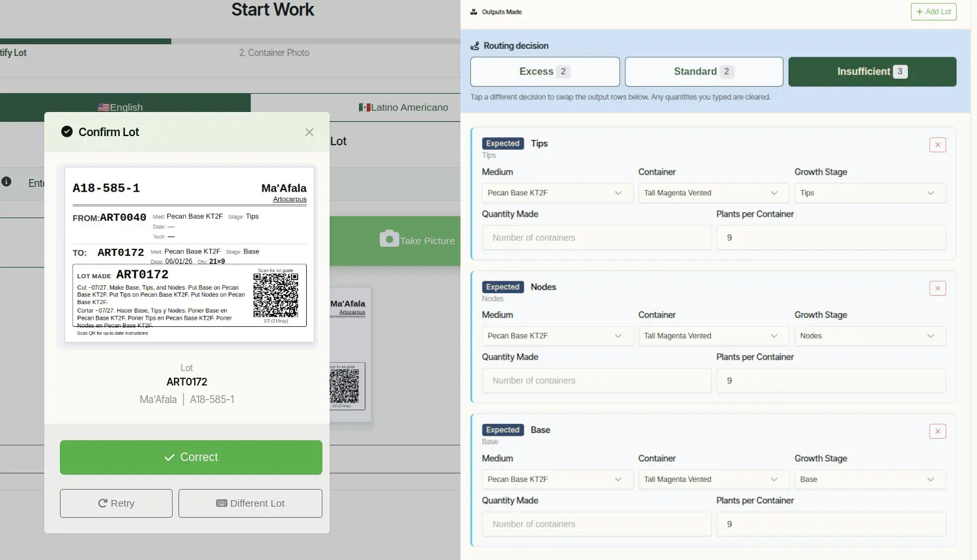
Task: Select the Insufficient routing decision
Action: 872,72
